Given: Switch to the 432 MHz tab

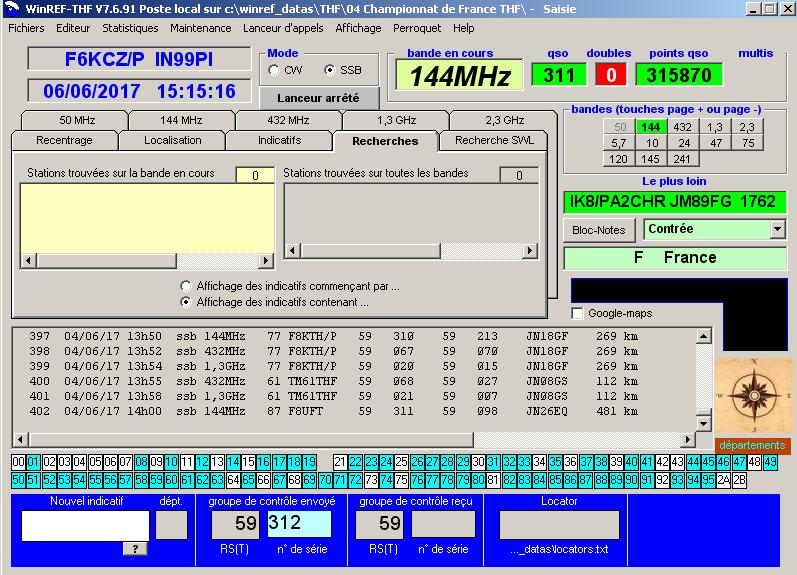Looking at the screenshot, I should point(288,120).
